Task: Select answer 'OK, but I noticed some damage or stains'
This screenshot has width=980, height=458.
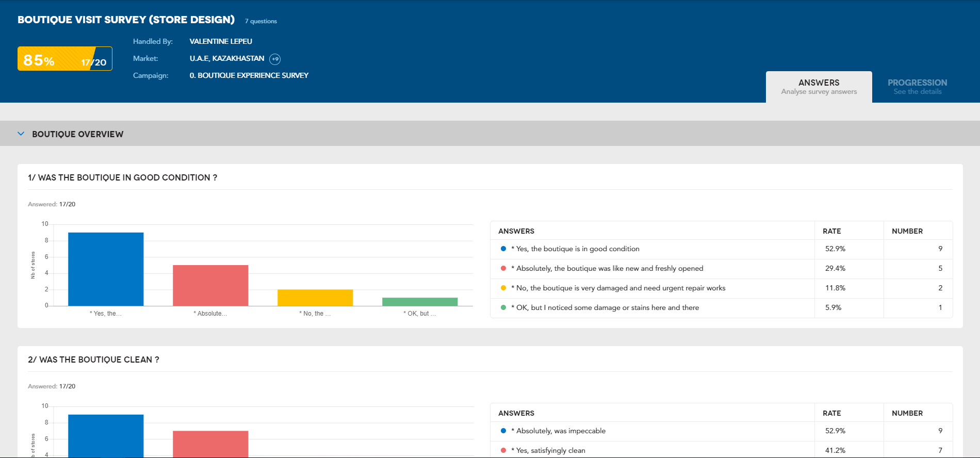Action: [x=605, y=307]
